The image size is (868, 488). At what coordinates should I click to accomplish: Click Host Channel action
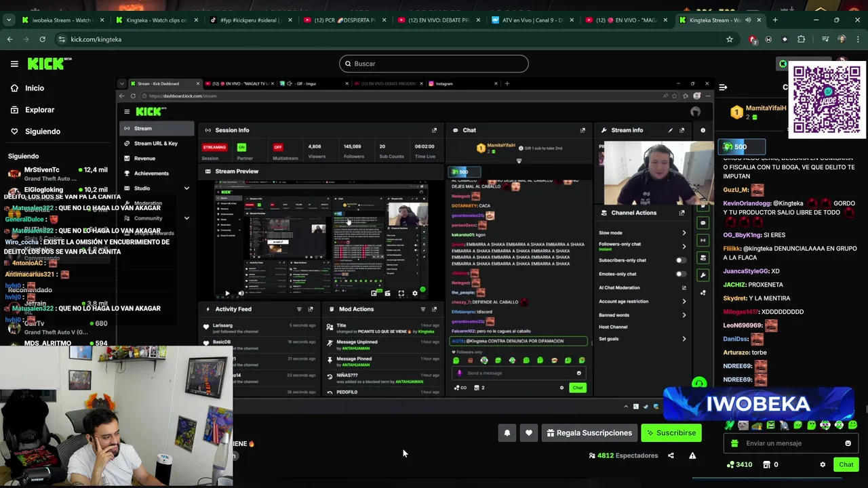point(613,327)
